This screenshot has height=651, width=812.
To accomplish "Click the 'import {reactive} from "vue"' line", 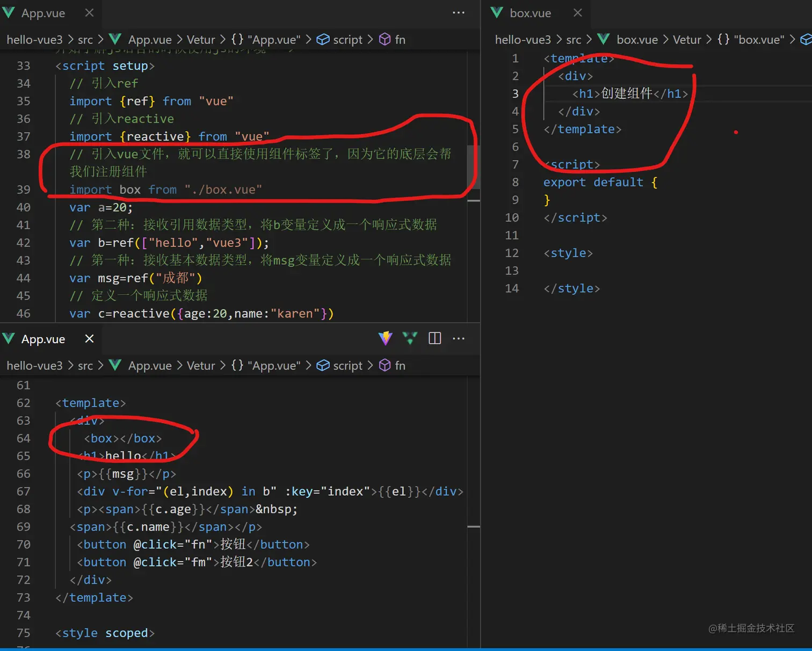I will pyautogui.click(x=169, y=136).
